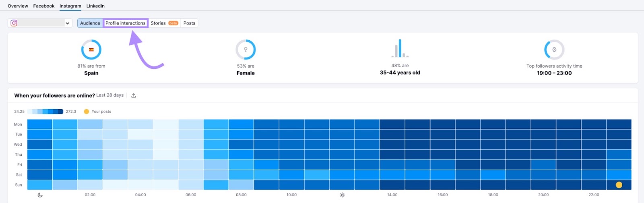Open the Profile interactions sub-tab
Screen dimensions: 644x203
(126, 23)
